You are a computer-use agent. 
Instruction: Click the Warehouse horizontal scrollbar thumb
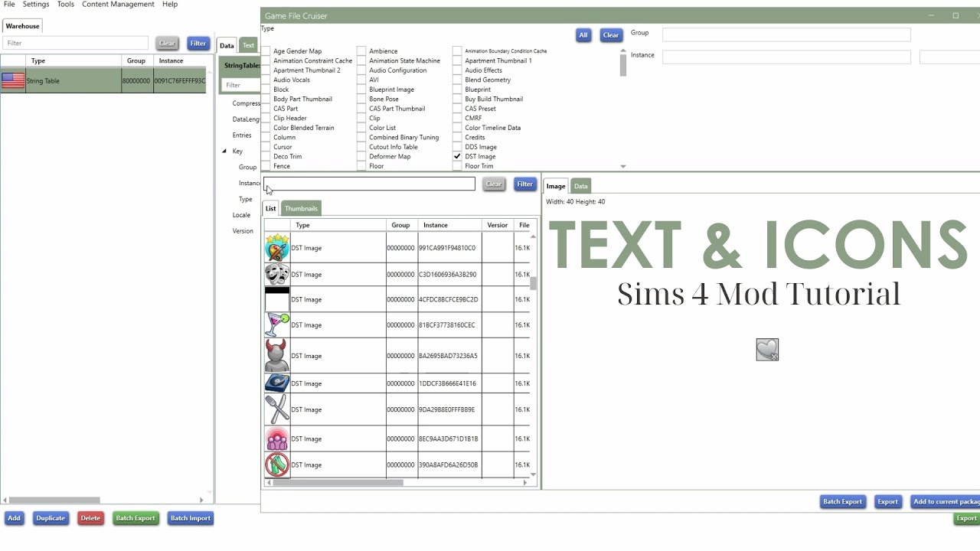pyautogui.click(x=54, y=500)
